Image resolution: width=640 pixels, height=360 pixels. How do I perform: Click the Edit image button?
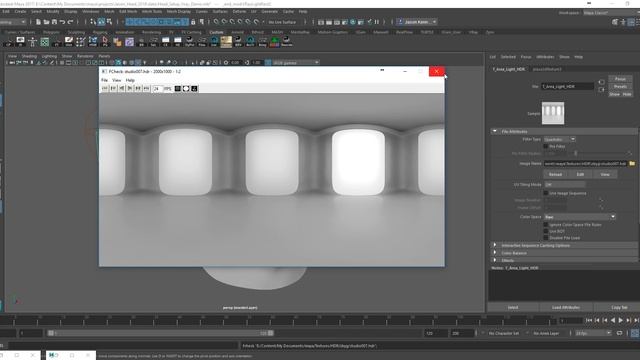pos(580,174)
